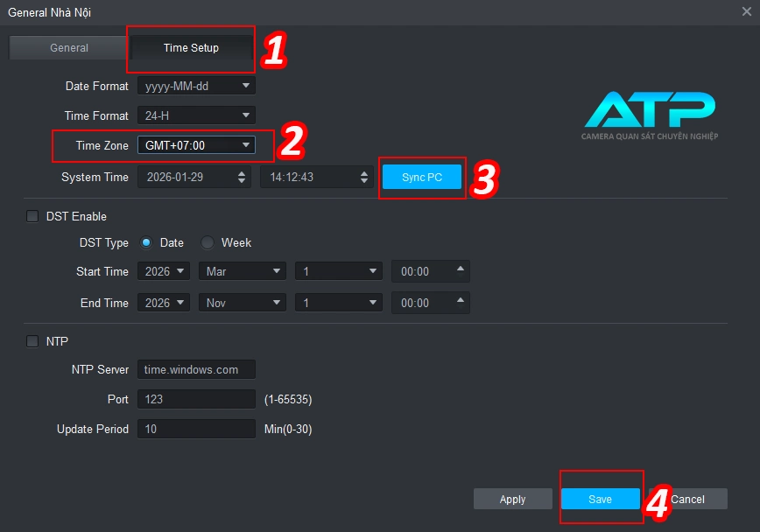
Task: Select the Time Setup tab
Action: (x=191, y=48)
